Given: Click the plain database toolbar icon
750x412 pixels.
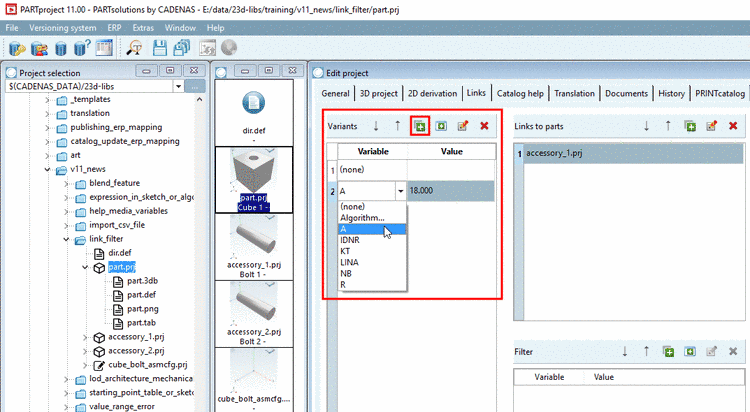Looking at the screenshot, I should (60, 48).
